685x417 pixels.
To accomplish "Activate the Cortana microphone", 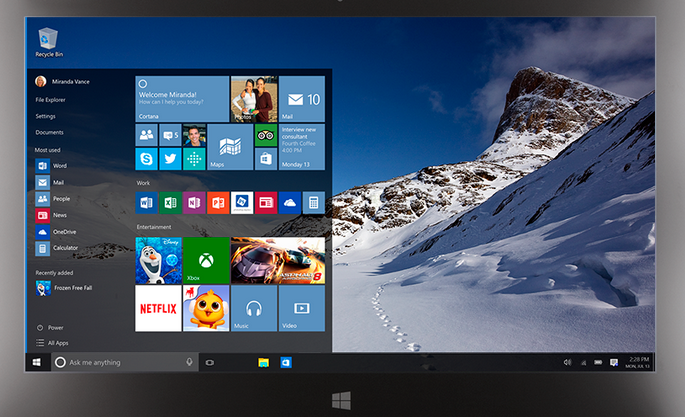I will [x=189, y=362].
